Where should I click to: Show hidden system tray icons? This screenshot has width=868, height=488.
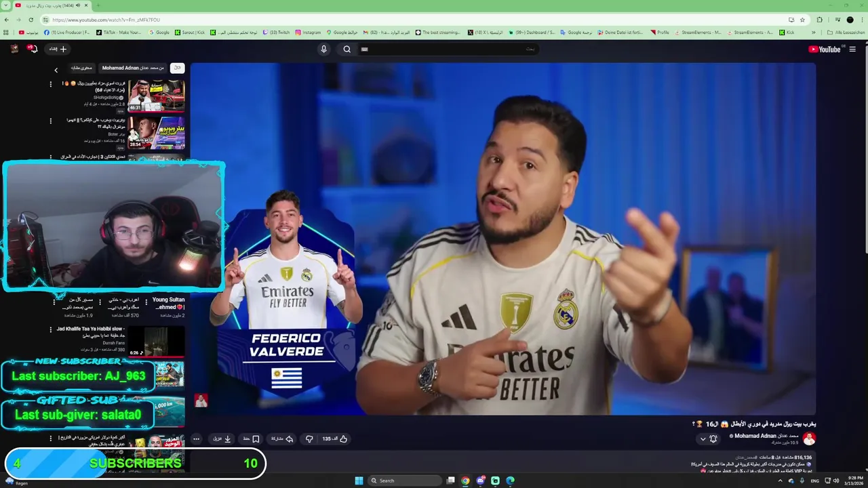click(x=780, y=481)
